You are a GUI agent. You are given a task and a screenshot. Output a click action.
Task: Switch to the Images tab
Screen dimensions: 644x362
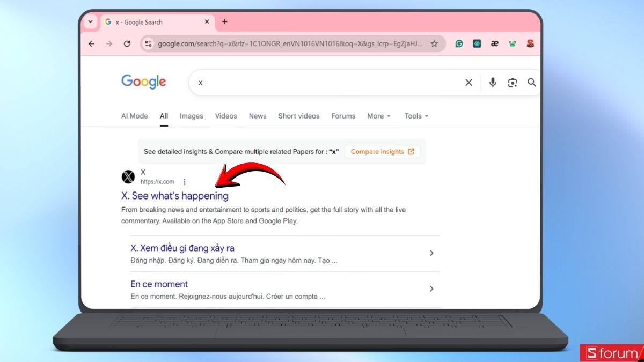point(192,116)
